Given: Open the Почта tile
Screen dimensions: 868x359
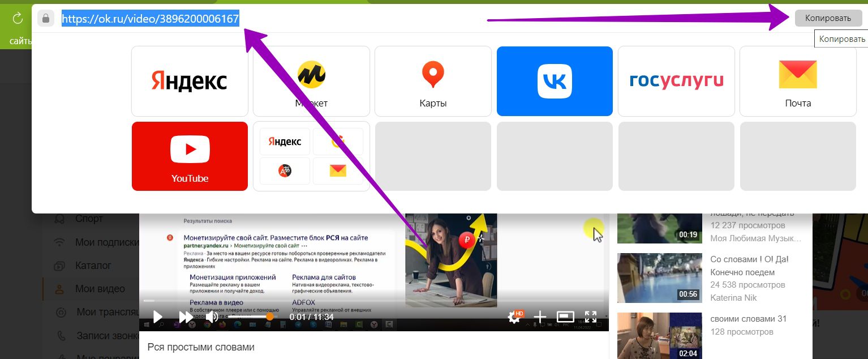Looking at the screenshot, I should click(x=798, y=81).
